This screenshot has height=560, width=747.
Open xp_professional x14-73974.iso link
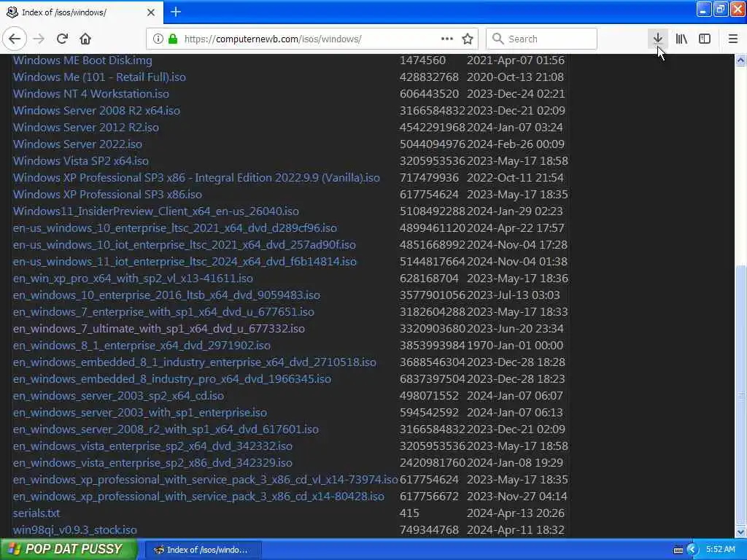tap(205, 480)
